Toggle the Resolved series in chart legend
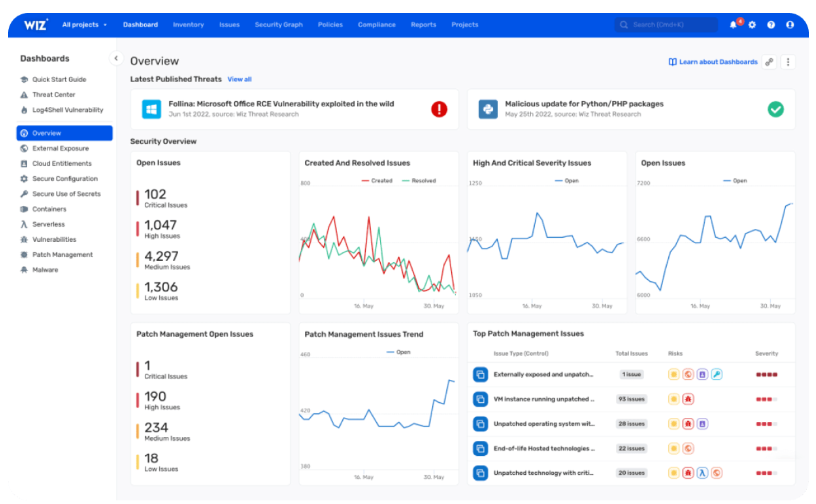Screen dimensions: 816x504 tap(419, 181)
